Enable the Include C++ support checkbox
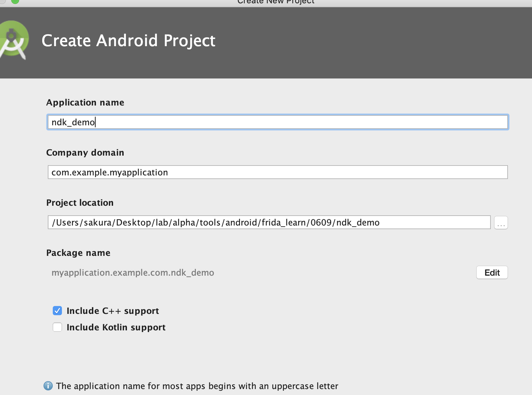 click(57, 311)
